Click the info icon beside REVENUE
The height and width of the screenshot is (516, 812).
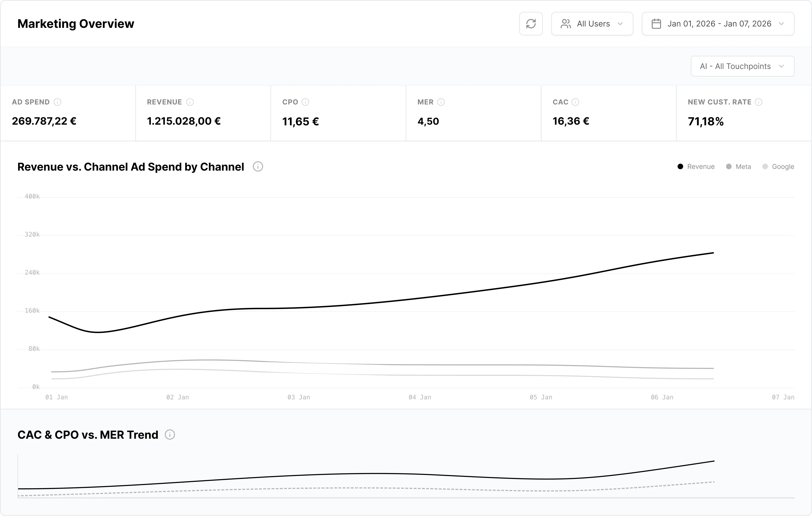click(190, 102)
